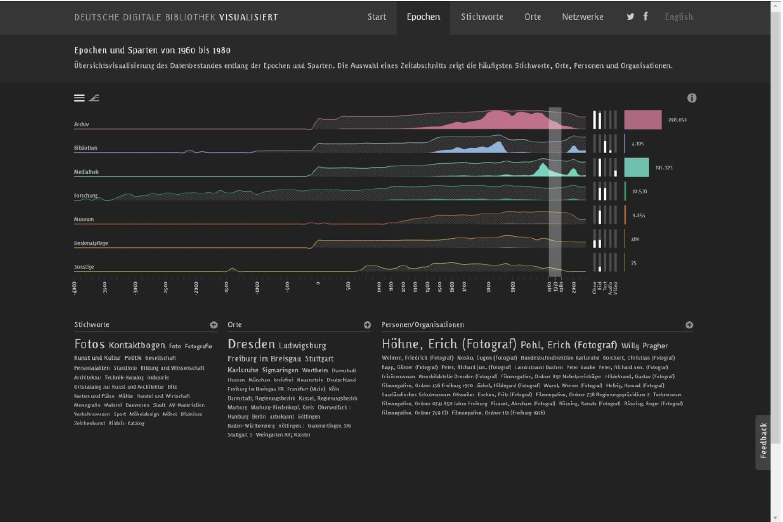Select Höhne, Erich (Fotograf)

(x=448, y=344)
